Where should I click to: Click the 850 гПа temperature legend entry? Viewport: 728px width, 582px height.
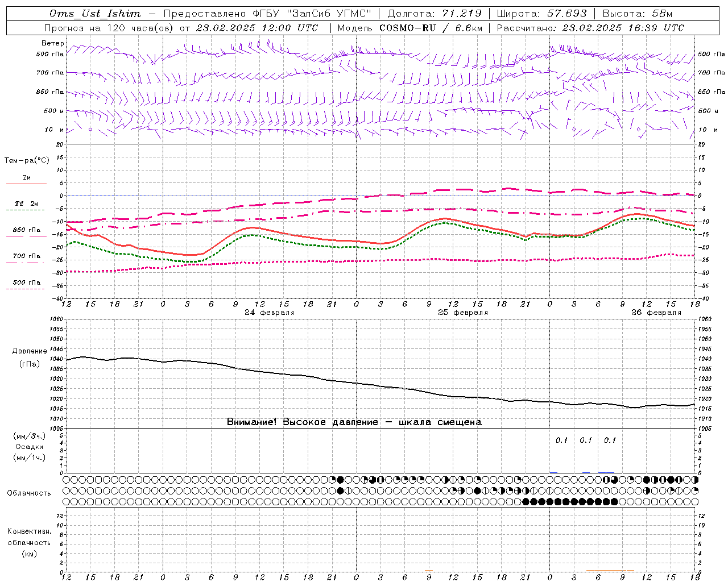tap(26, 230)
